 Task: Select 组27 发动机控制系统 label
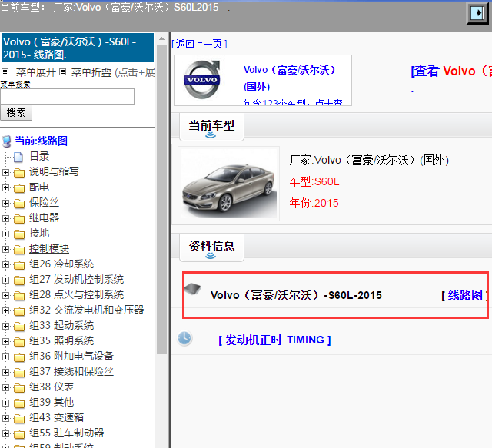[77, 279]
